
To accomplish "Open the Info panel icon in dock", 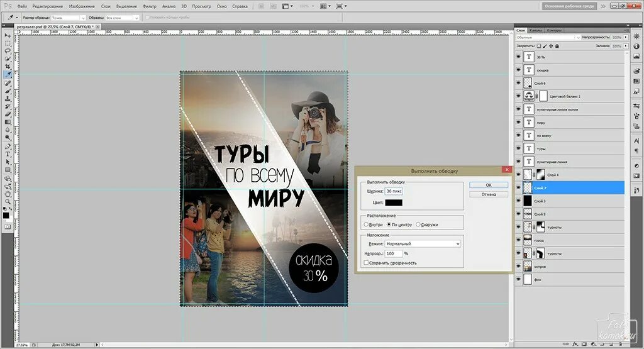I will (636, 47).
